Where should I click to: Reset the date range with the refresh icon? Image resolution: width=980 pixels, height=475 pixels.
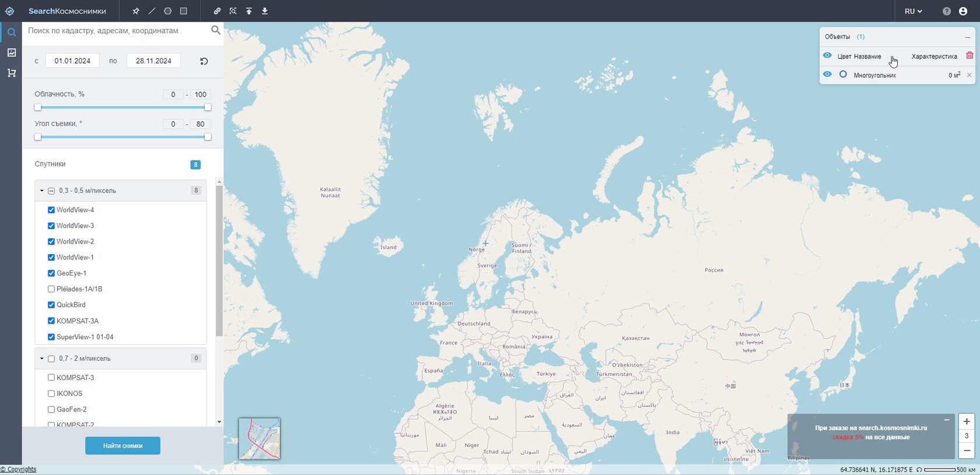(x=204, y=61)
